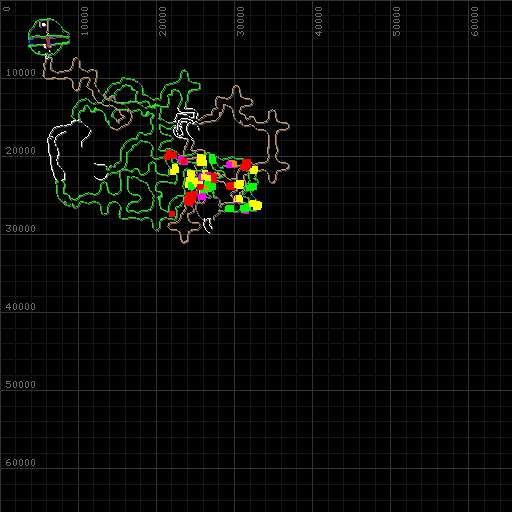Click the 0 origin label of the grid
This screenshot has height=512, width=512.
(7, 9)
